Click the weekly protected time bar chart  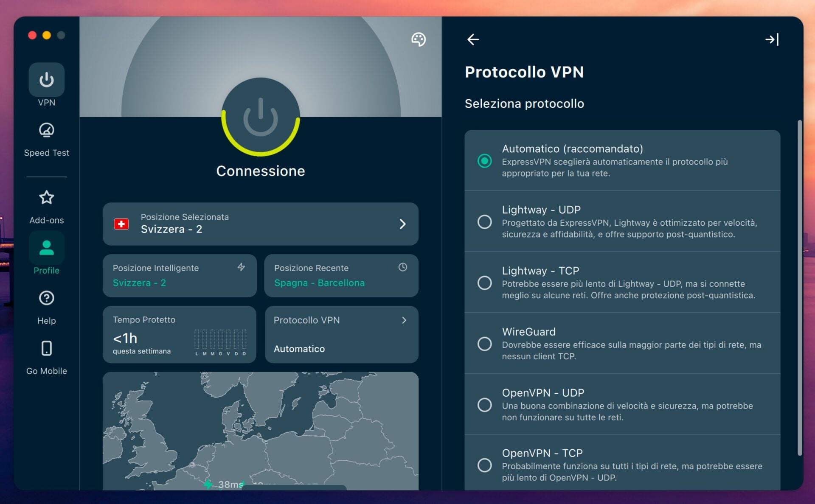click(220, 342)
